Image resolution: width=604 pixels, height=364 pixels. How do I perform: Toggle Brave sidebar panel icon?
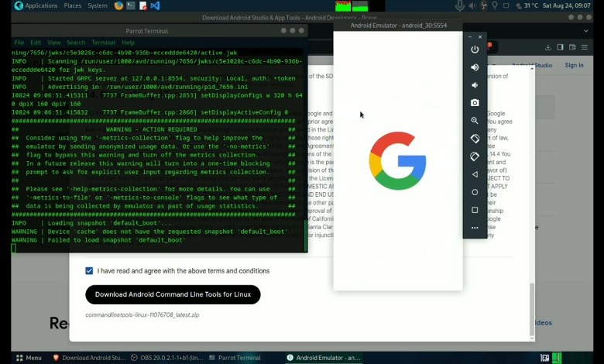pos(560,47)
